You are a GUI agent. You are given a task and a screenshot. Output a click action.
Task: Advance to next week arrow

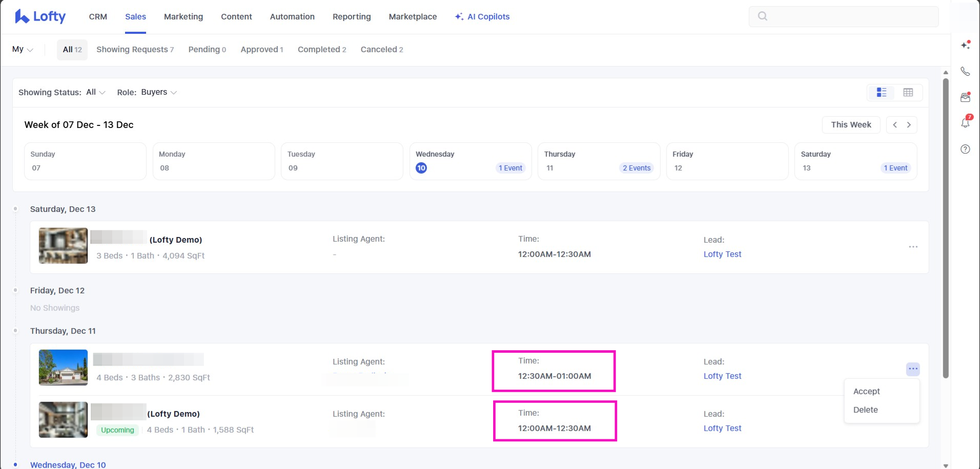coord(909,125)
